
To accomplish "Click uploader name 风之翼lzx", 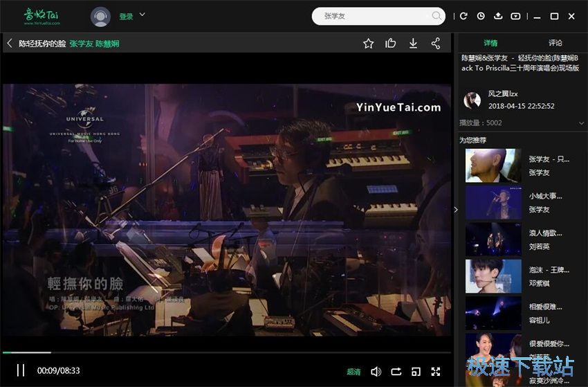I will click(502, 94).
